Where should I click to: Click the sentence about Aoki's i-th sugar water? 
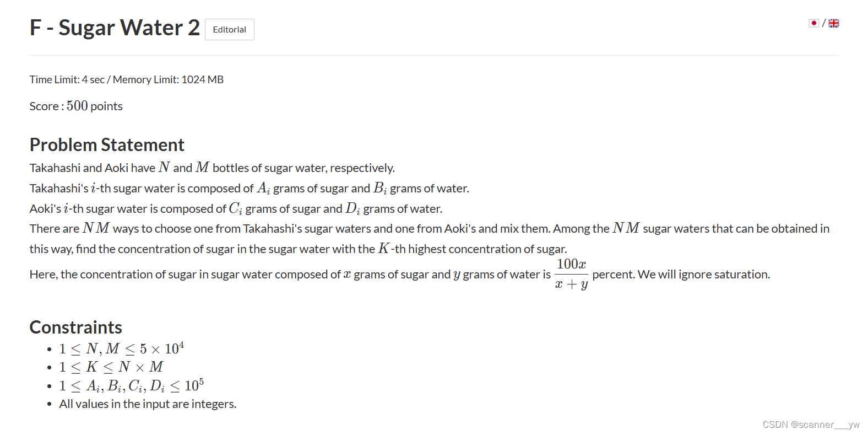[236, 208]
